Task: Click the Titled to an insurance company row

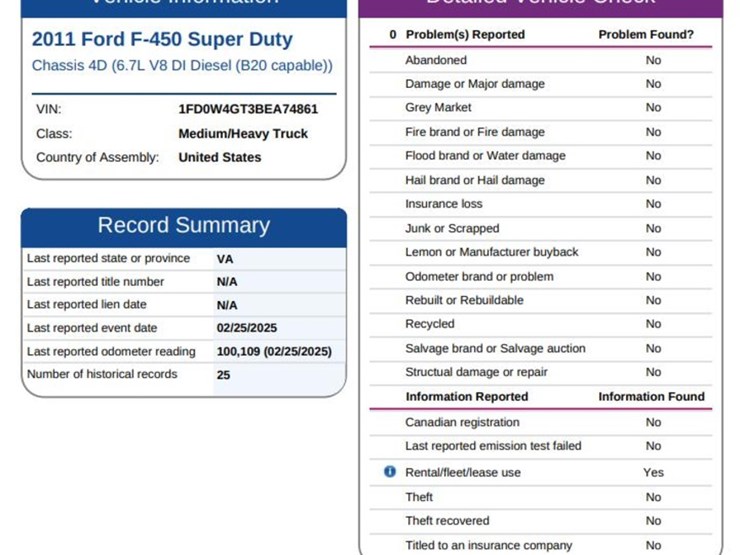Action: pyautogui.click(x=489, y=545)
